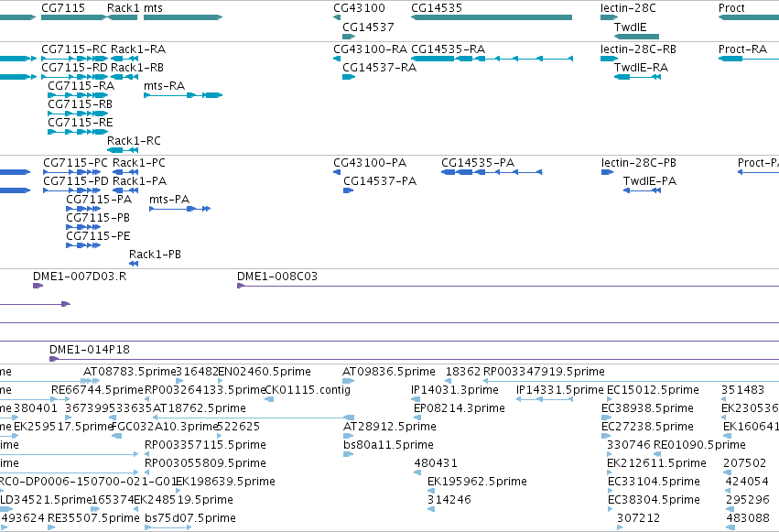Click transcript CG14535-RA label
The height and width of the screenshot is (532, 779).
point(449,49)
